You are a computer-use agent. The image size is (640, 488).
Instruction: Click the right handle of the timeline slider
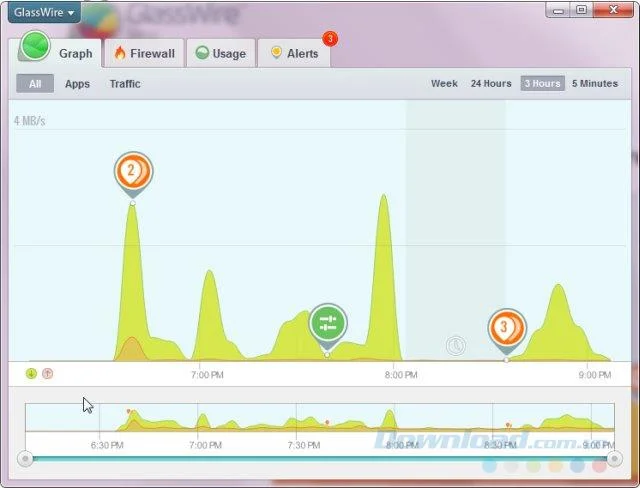614,459
